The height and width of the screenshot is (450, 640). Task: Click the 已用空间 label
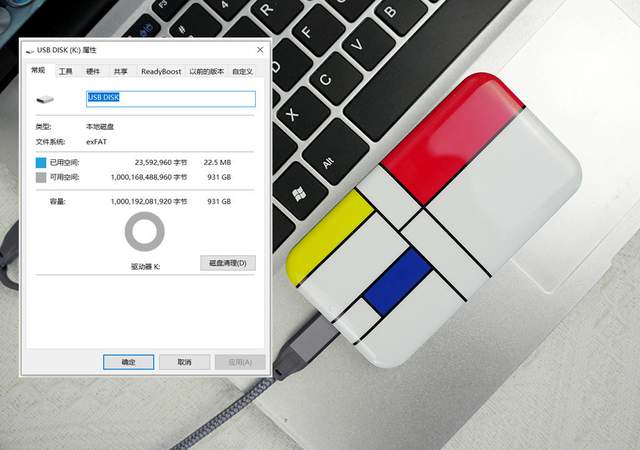tap(64, 163)
